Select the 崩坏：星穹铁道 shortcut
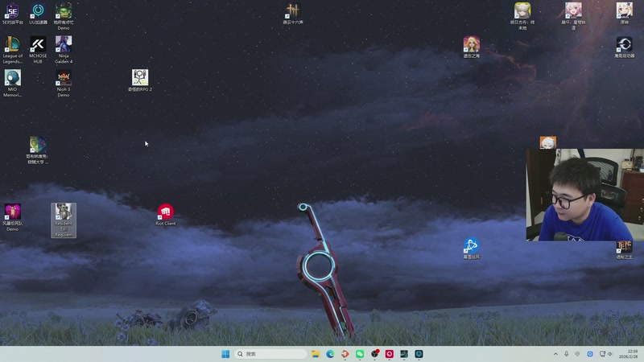Viewport: 644px width, 362px height. [573, 16]
